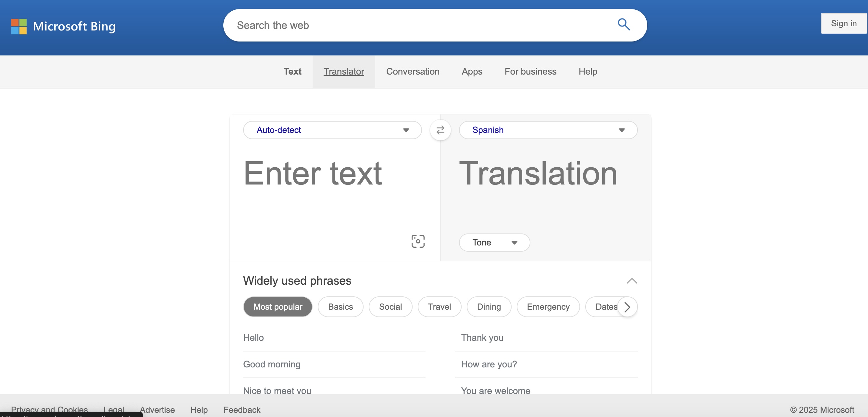868x417 pixels.
Task: Switch to the Conversation tab
Action: coord(413,72)
